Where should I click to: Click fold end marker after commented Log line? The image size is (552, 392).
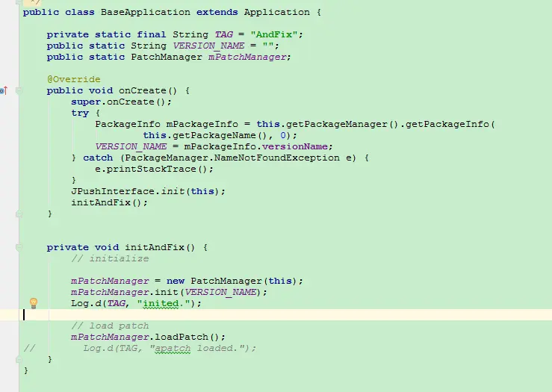tap(19, 359)
